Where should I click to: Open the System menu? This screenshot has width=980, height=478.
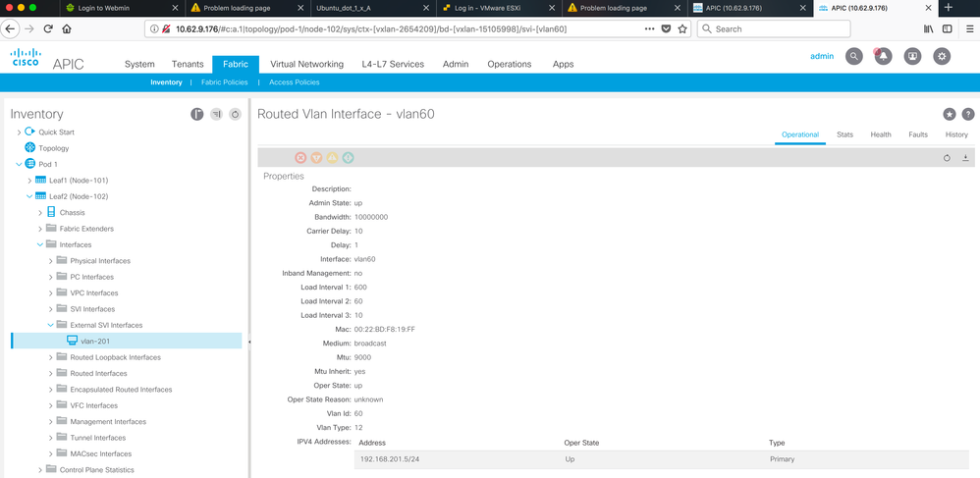point(139,65)
